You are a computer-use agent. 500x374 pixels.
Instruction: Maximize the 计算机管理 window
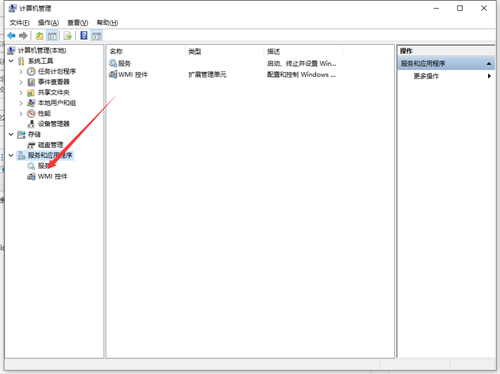pos(460,8)
